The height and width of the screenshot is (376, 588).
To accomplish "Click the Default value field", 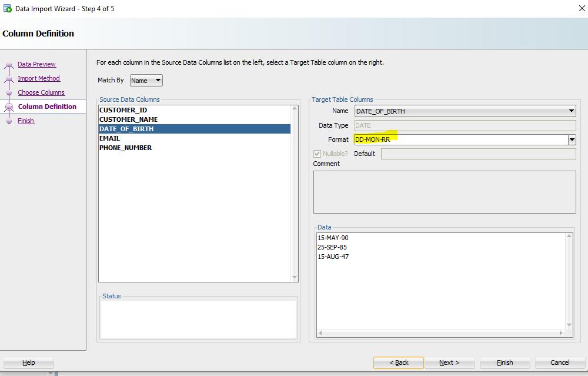I will pyautogui.click(x=478, y=154).
